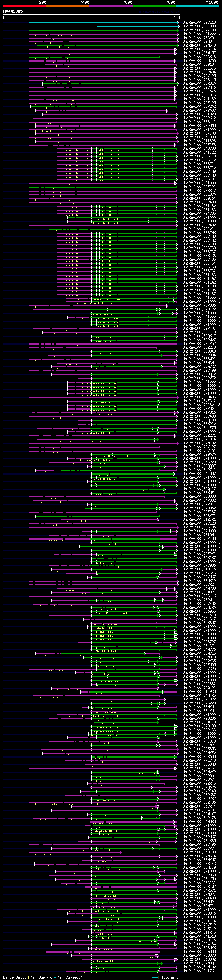Image resolution: width=222 pixels, height=980 pixels.
Task: Select the label UniRef100_Q20BN3
Action: click(x=199, y=126)
